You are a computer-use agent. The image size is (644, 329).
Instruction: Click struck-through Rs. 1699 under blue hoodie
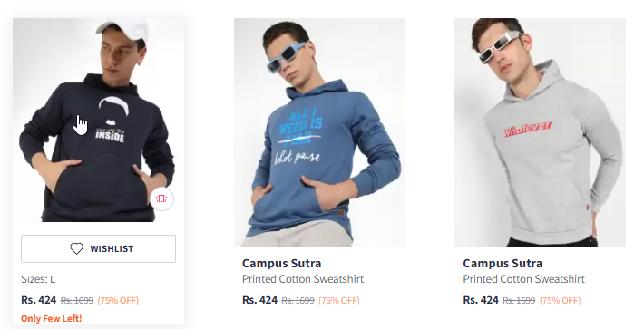(x=298, y=301)
